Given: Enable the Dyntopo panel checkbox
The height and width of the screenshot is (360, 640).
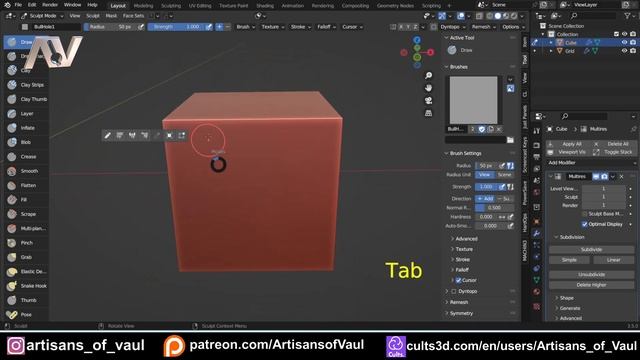Looking at the screenshot, I should 454,291.
